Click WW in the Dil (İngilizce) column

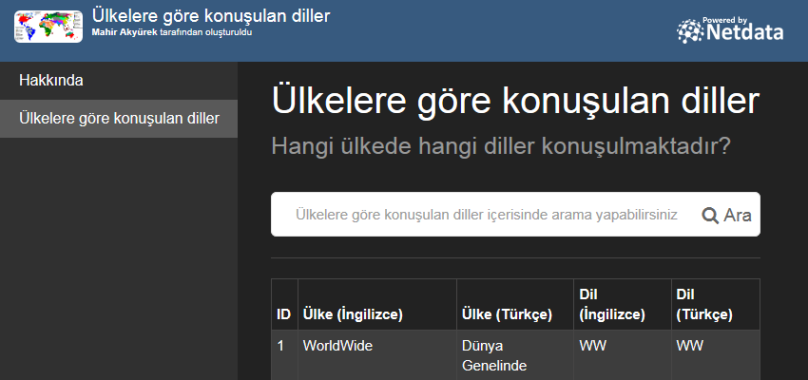pyautogui.click(x=622, y=355)
